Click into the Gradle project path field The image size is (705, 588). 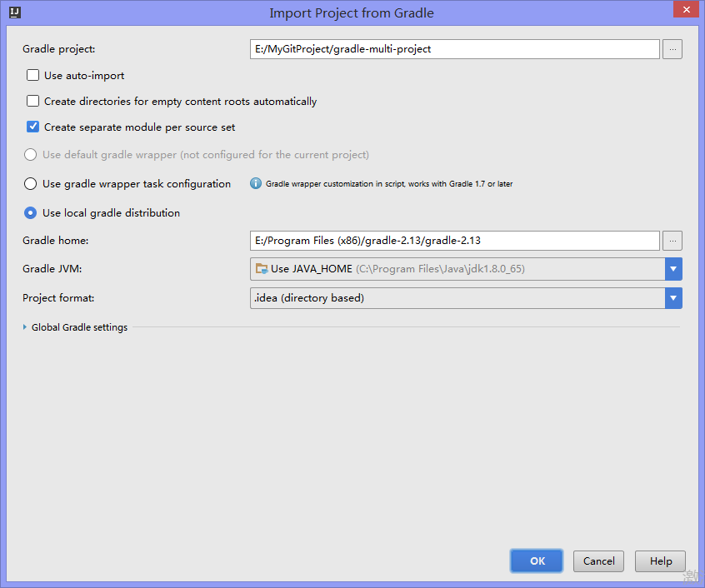pos(454,49)
